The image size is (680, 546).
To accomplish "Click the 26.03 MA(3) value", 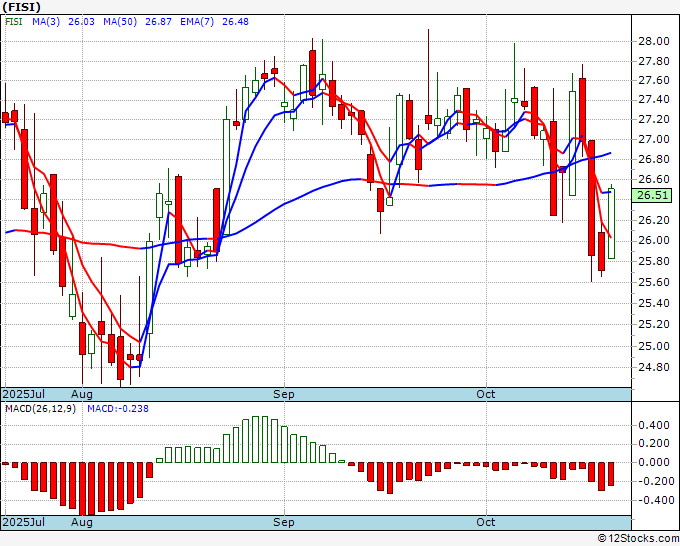I will click(81, 22).
